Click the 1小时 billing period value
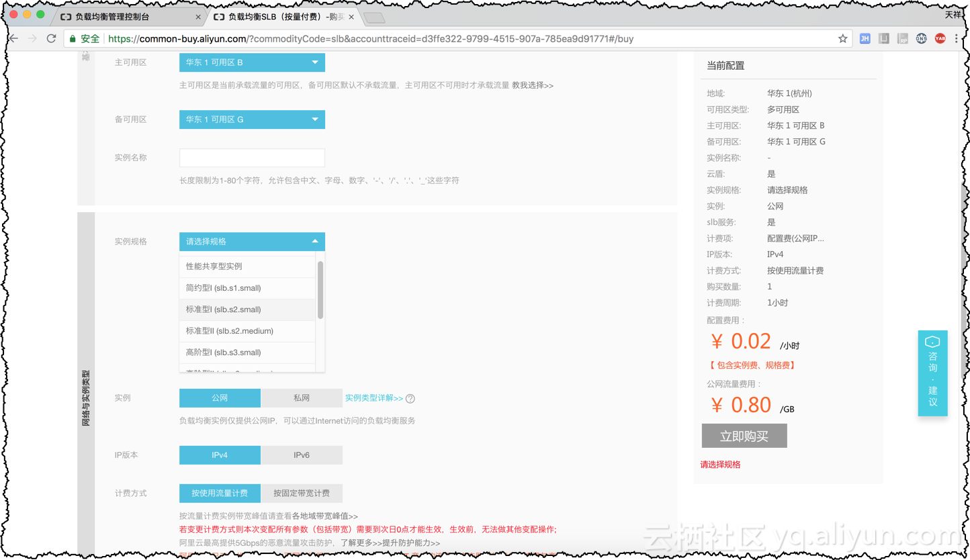Viewport: 970px width, 560px height. [x=778, y=303]
